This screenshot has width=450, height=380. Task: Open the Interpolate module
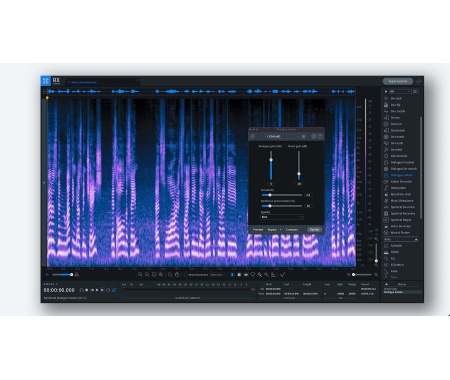[398, 188]
